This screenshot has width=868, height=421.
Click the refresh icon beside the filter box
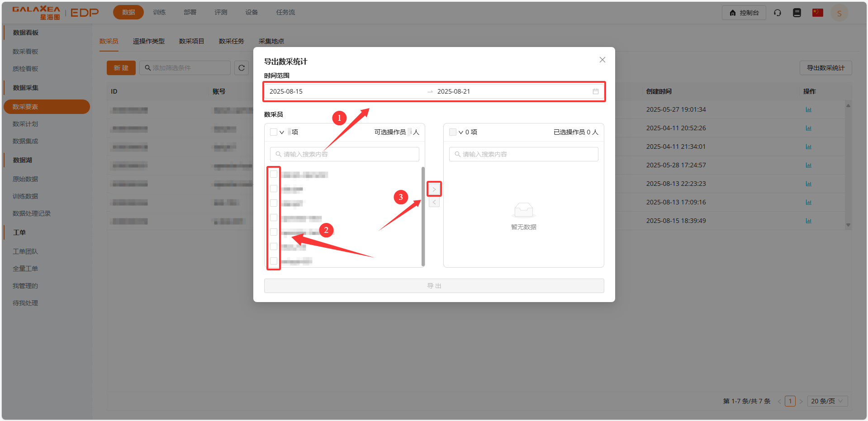[x=242, y=68]
